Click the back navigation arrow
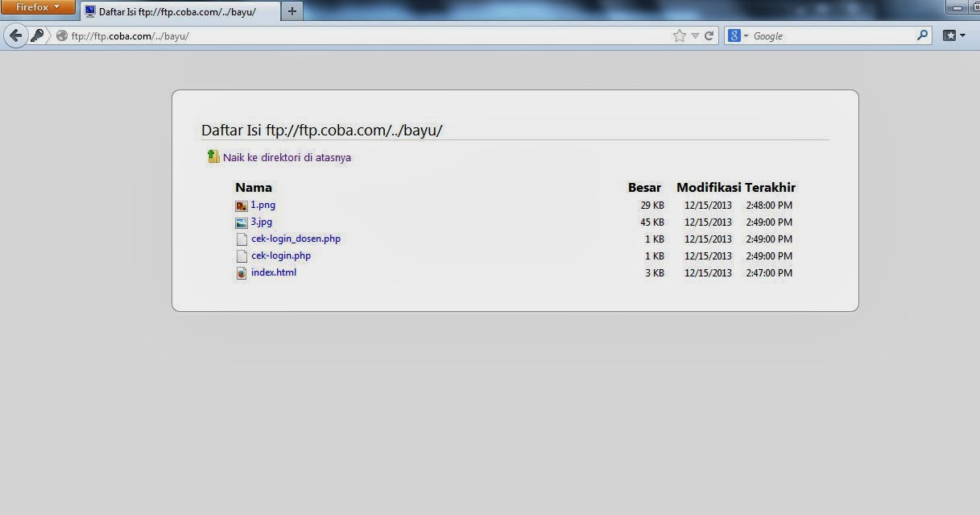980x515 pixels. click(x=15, y=35)
